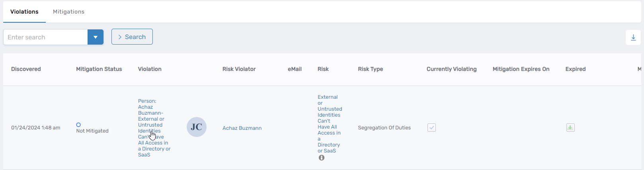
Task: Sort by the Discovered column header
Action: tap(26, 69)
